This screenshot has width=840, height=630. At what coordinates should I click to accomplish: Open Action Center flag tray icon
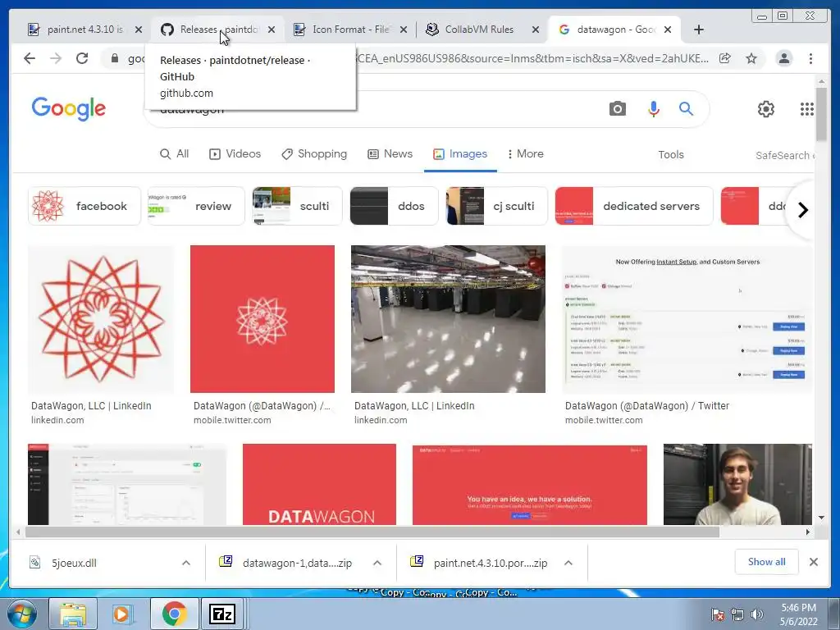coord(717,614)
